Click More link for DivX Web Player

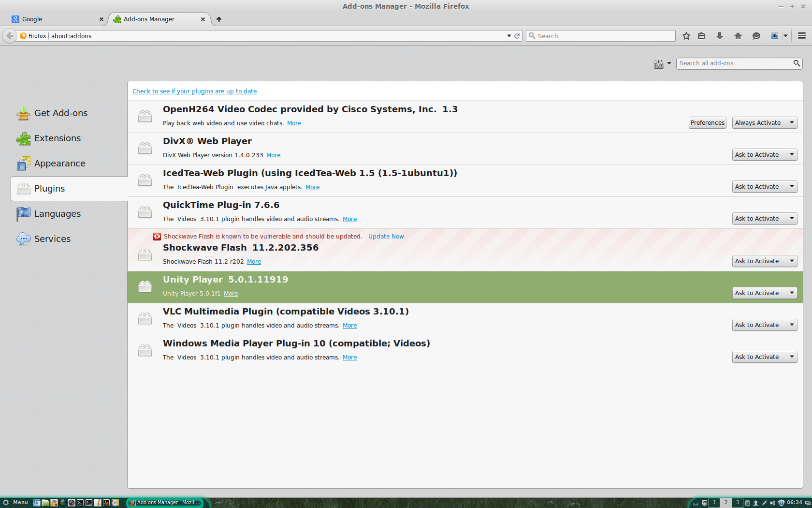[273, 155]
